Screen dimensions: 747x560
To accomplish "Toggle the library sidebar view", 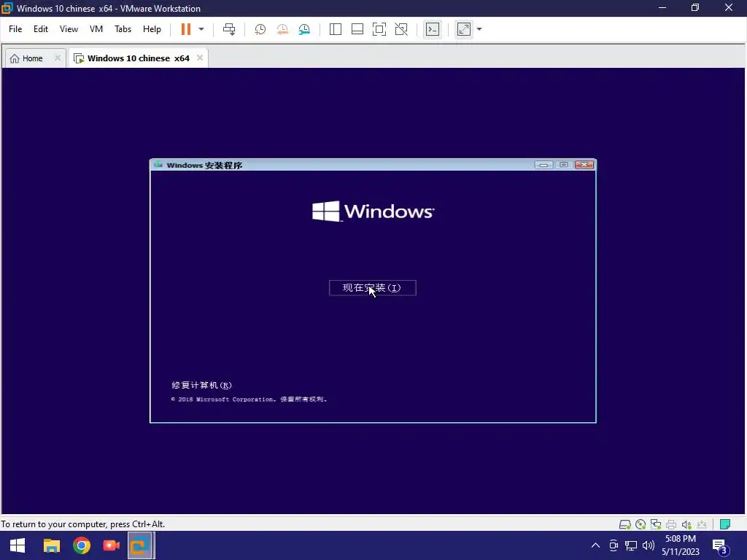I will (336, 29).
